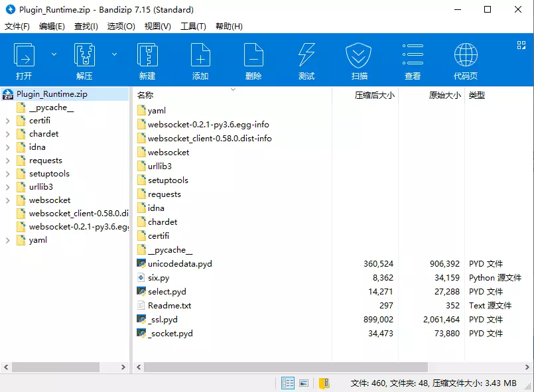Screen dimensions: 534x392
Task: Sort by original size (原始大小) column
Action: point(431,95)
